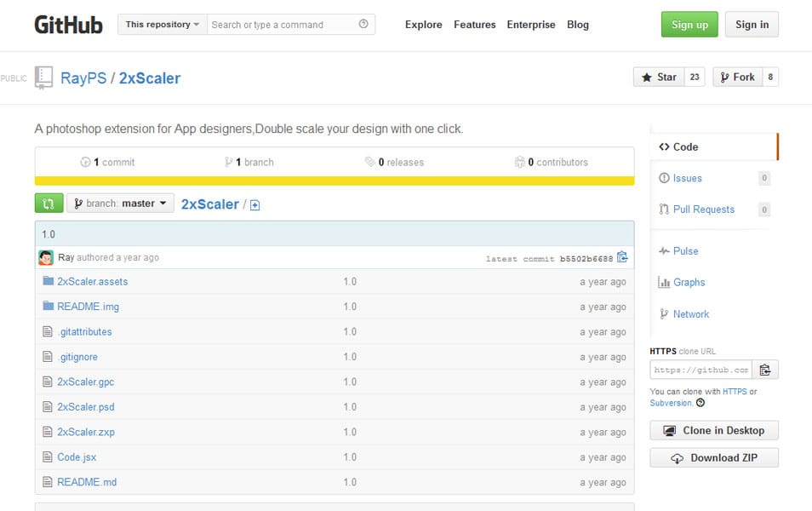Open the Explore menu link
This screenshot has height=511, width=812.
(x=424, y=25)
